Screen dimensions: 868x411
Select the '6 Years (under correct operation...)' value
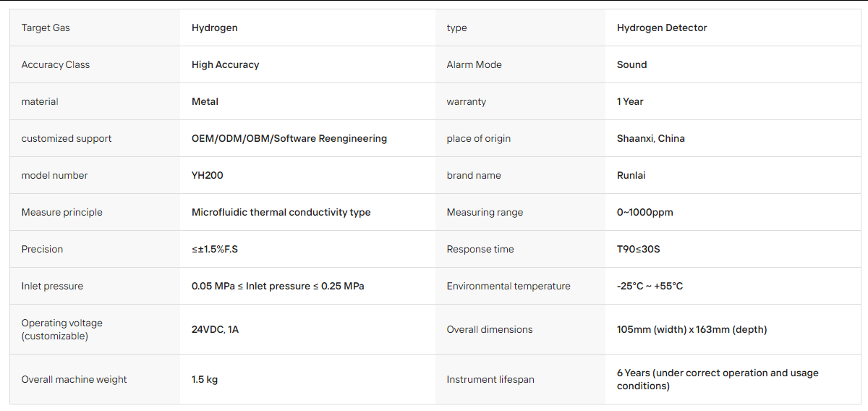(x=718, y=380)
